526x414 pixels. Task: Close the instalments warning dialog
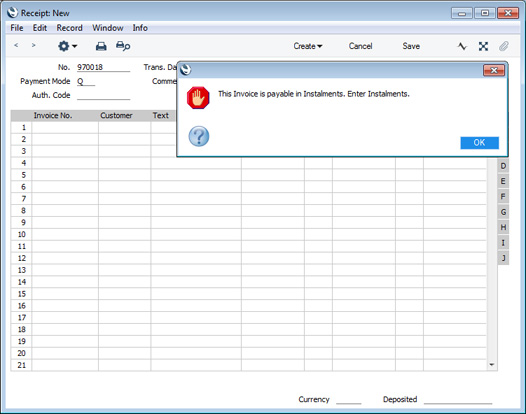tap(494, 70)
